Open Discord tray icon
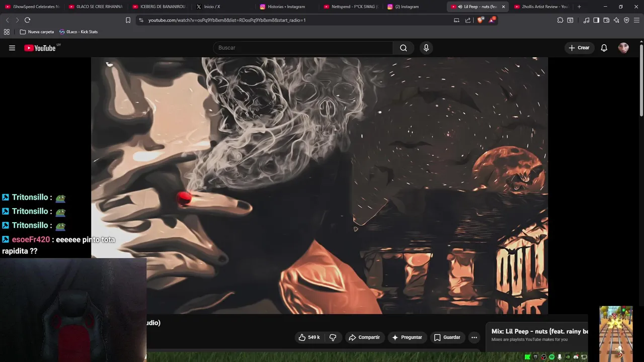The width and height of the screenshot is (644, 362). tap(576, 357)
